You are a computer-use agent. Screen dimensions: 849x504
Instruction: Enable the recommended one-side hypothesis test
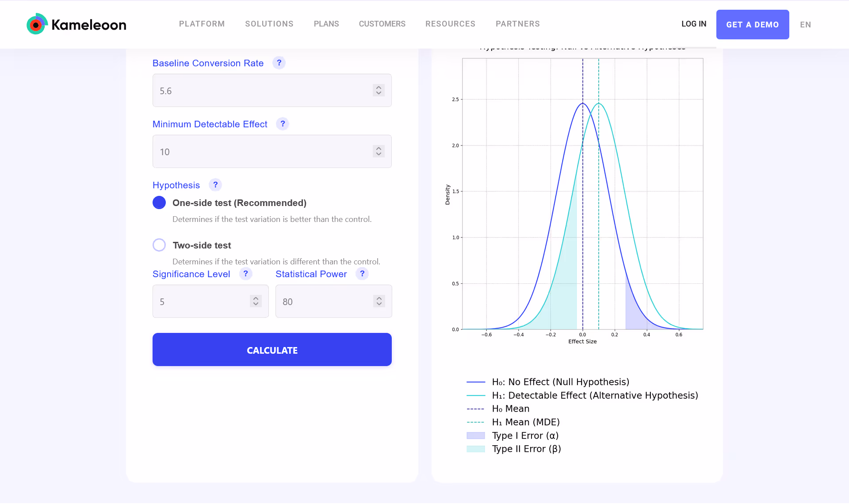click(x=159, y=202)
